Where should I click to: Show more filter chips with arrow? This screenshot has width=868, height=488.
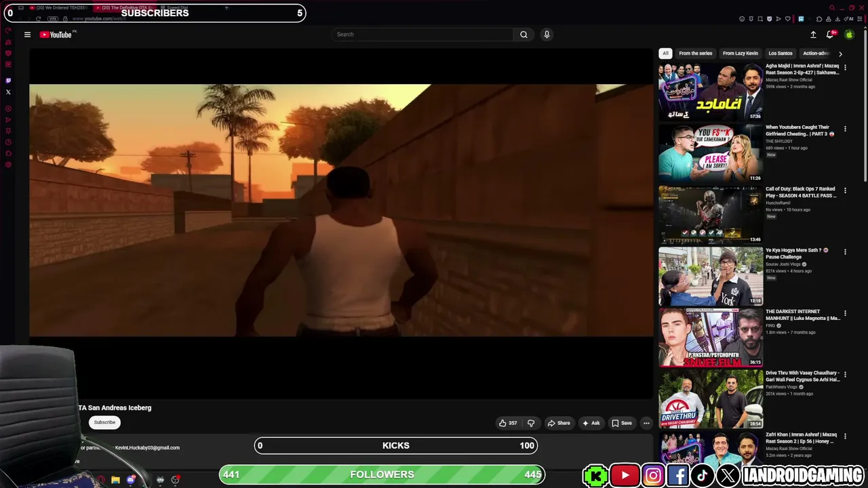pyautogui.click(x=840, y=54)
